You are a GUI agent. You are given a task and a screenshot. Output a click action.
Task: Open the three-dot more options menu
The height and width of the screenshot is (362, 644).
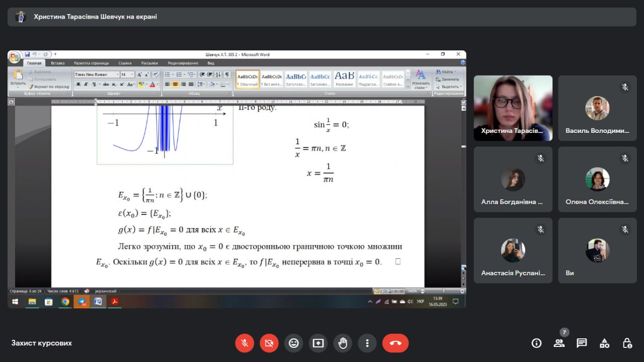coord(367,343)
